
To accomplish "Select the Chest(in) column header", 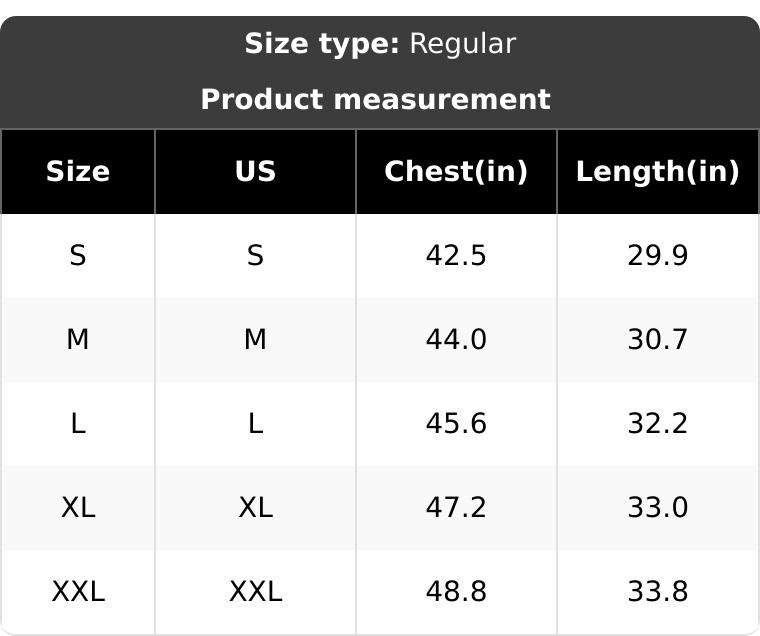I will (x=456, y=171).
